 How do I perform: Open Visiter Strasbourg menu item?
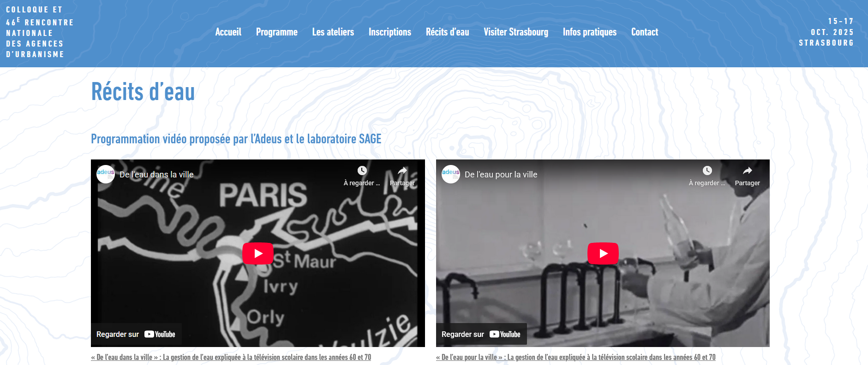[516, 32]
